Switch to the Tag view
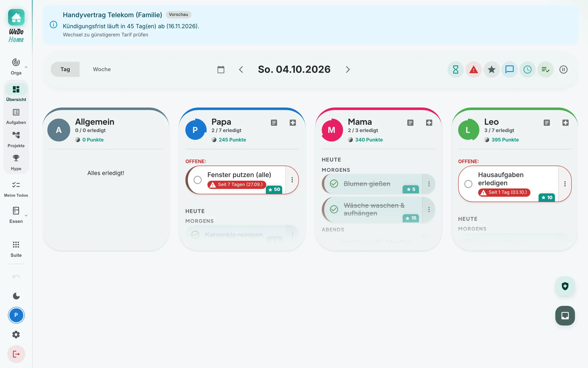This screenshot has height=368, width=588. pyautogui.click(x=65, y=69)
